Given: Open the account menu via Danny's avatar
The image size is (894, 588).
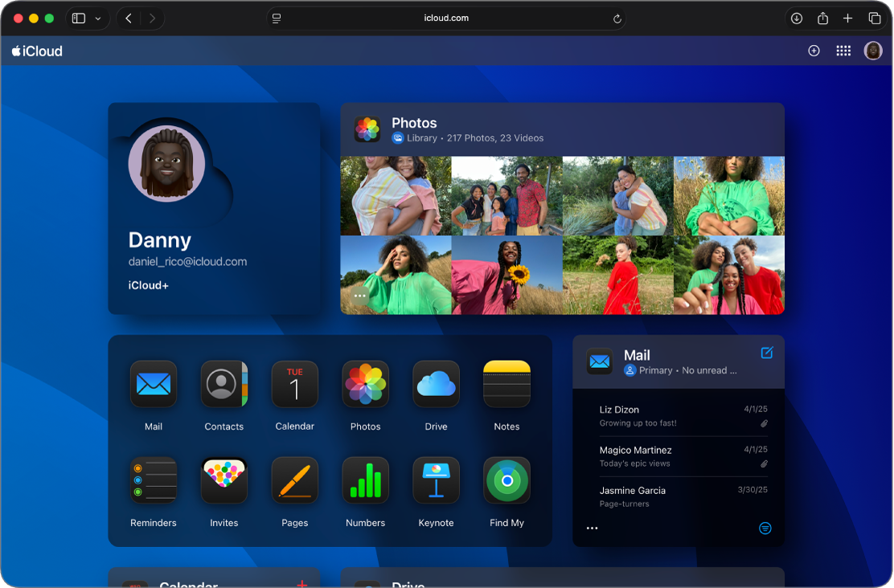Looking at the screenshot, I should [873, 50].
